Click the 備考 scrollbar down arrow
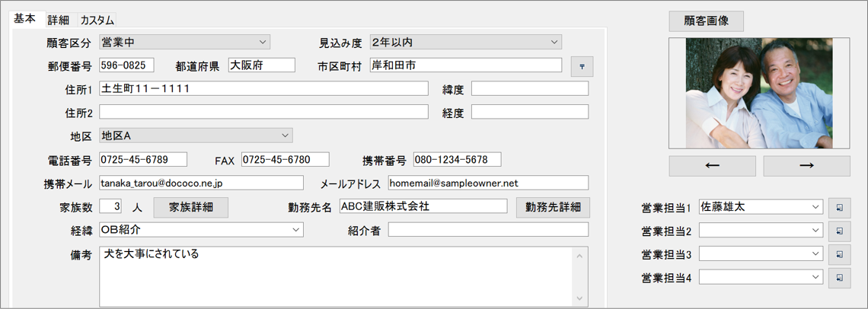The width and height of the screenshot is (868, 309). point(580,298)
